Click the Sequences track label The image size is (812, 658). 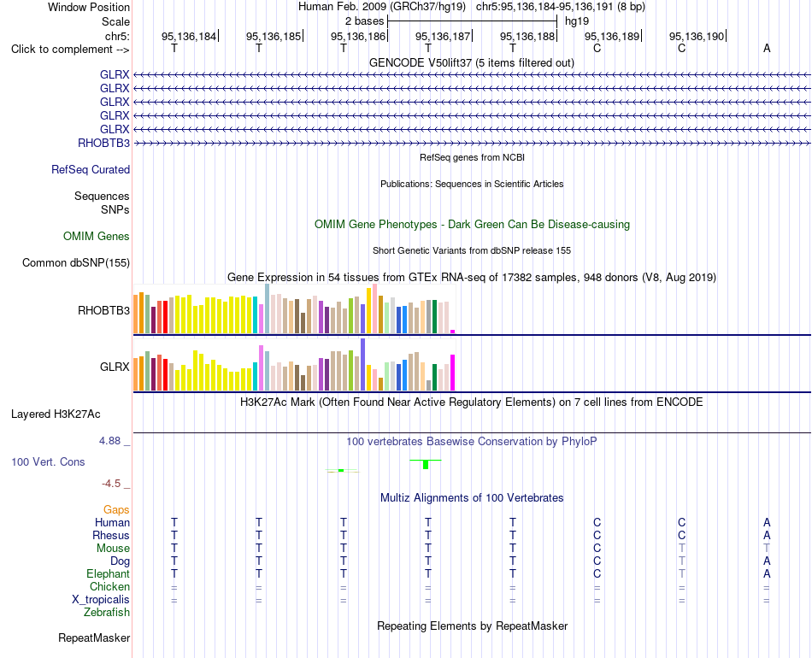point(102,197)
